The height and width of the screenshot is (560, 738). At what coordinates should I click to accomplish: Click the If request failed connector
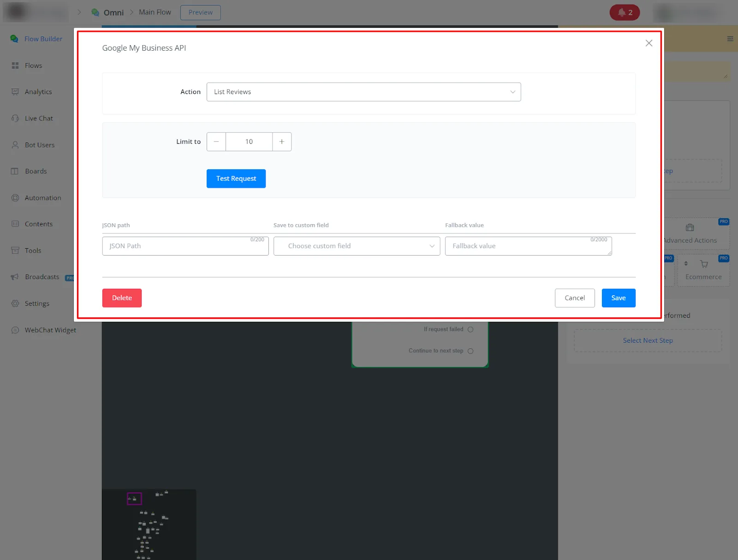(470, 329)
